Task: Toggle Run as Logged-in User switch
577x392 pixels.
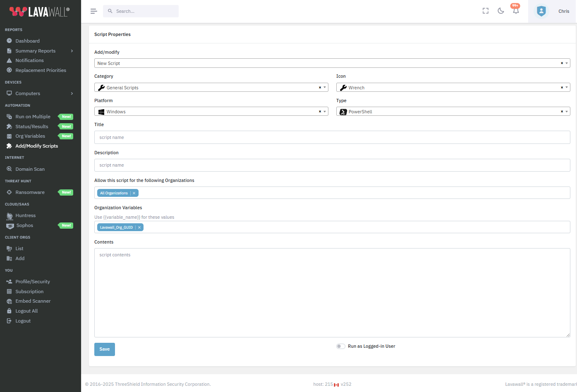Action: pos(340,347)
